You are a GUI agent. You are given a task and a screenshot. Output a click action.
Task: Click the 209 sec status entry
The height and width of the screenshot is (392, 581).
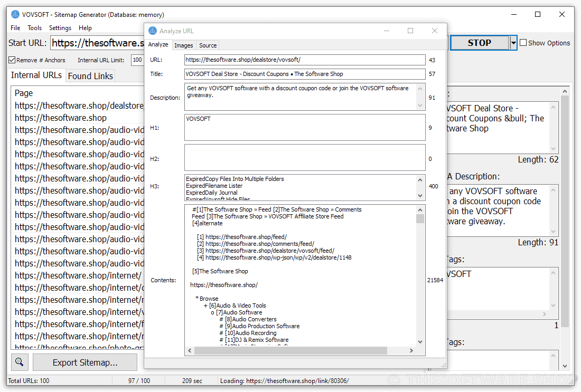(192, 380)
